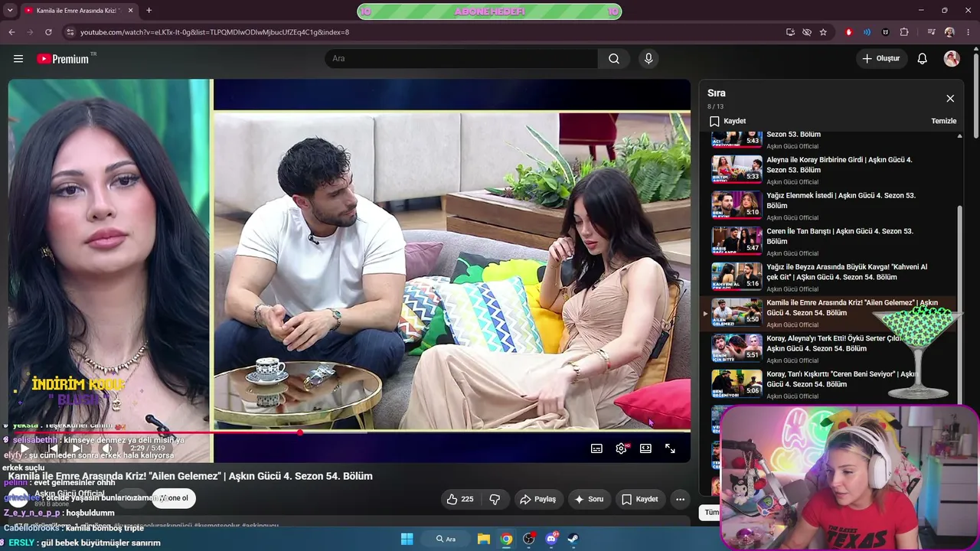Seek using the red video progress bar
The height and width of the screenshot is (551, 980).
(x=348, y=432)
